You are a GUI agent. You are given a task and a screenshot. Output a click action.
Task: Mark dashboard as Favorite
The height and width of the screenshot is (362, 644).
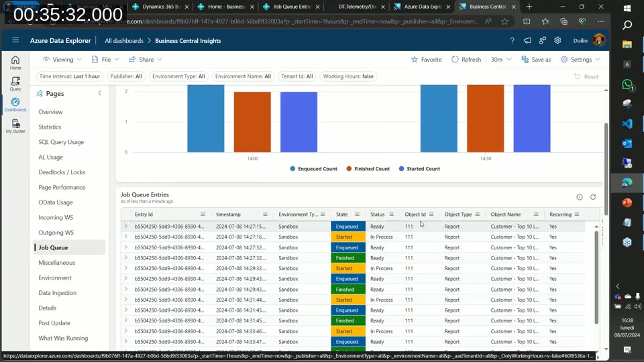[427, 60]
